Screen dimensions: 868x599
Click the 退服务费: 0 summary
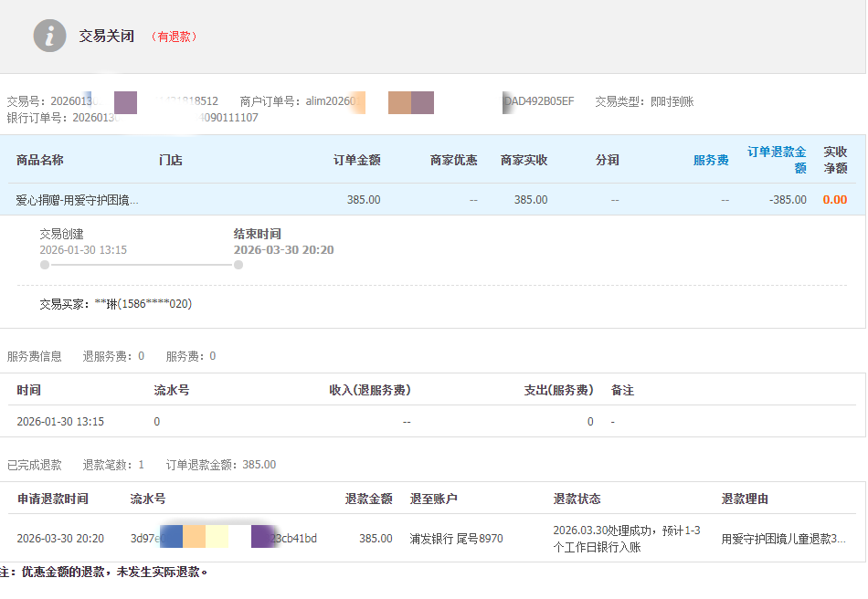click(113, 356)
